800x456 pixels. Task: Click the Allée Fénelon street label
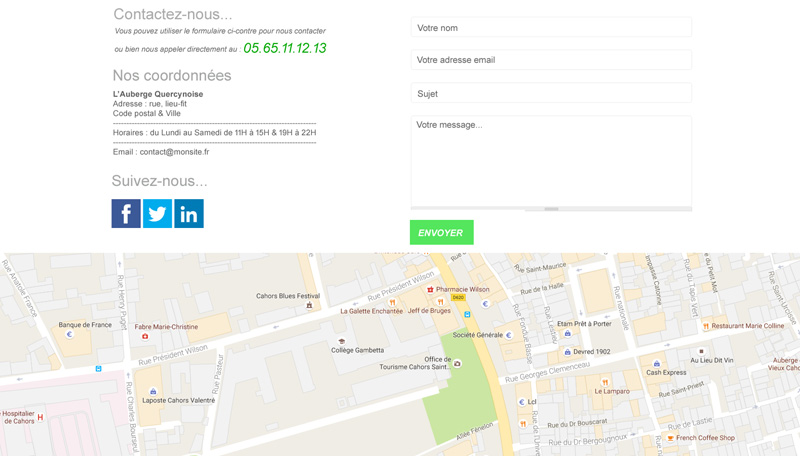coord(475,431)
